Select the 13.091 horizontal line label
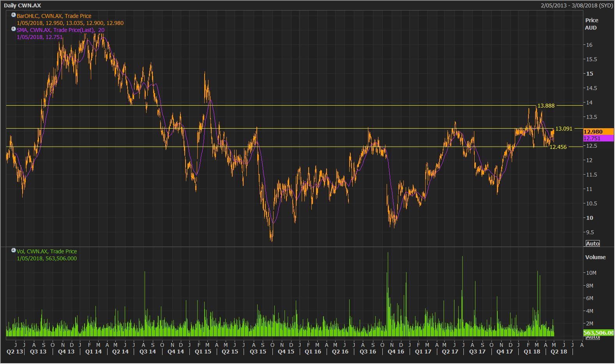The height and width of the screenshot is (364, 615). 564,129
